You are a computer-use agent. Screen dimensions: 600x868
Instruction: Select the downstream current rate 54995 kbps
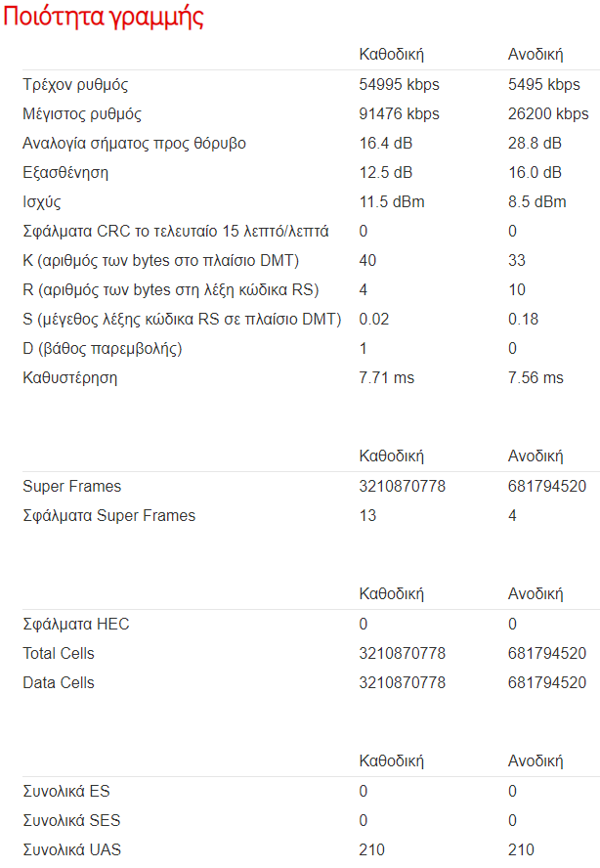(x=399, y=84)
